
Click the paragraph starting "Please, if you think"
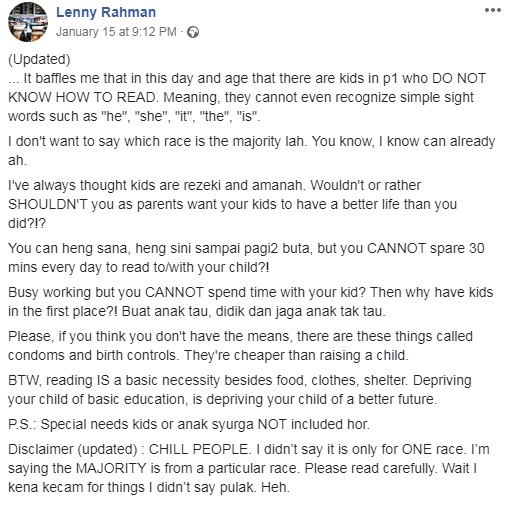pos(240,346)
